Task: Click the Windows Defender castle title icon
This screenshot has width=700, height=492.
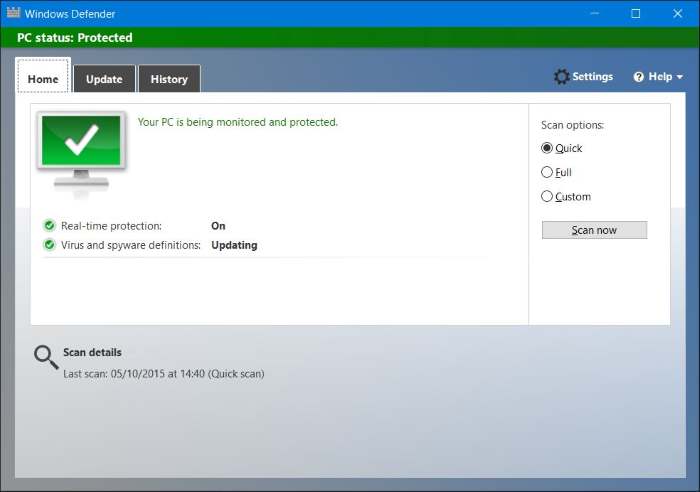Action: [x=13, y=13]
